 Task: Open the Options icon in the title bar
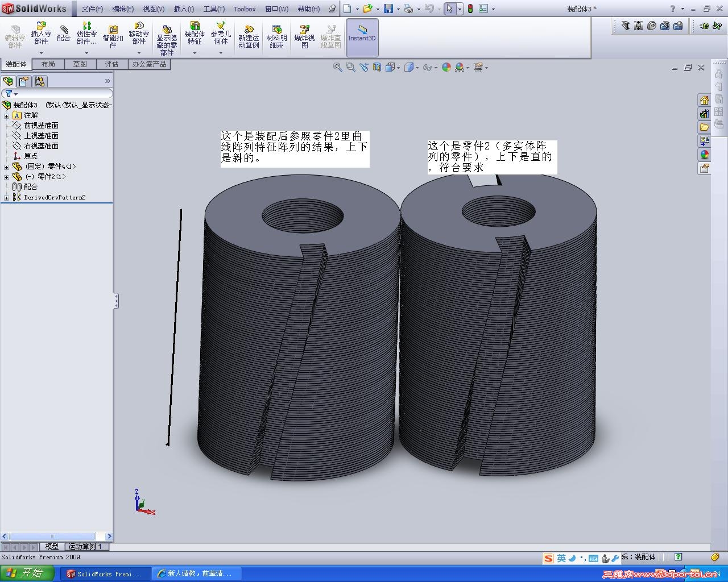pos(483,9)
